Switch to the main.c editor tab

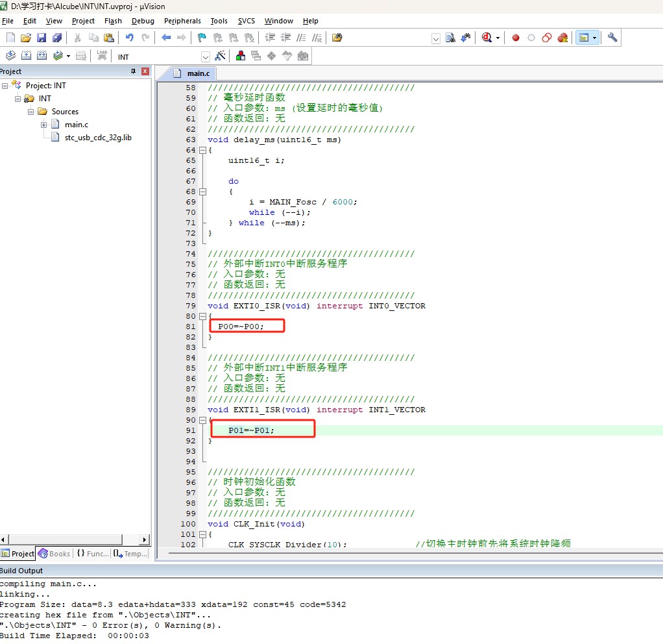[x=193, y=73]
